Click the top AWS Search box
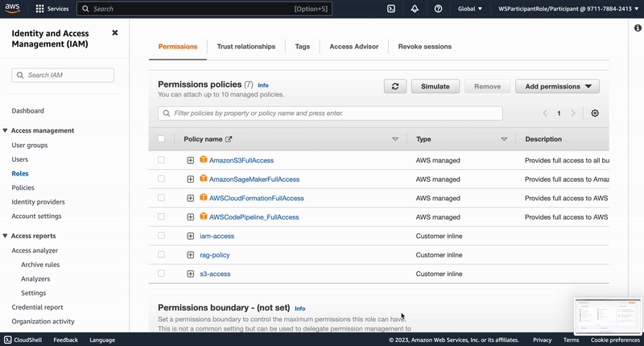 pos(204,9)
